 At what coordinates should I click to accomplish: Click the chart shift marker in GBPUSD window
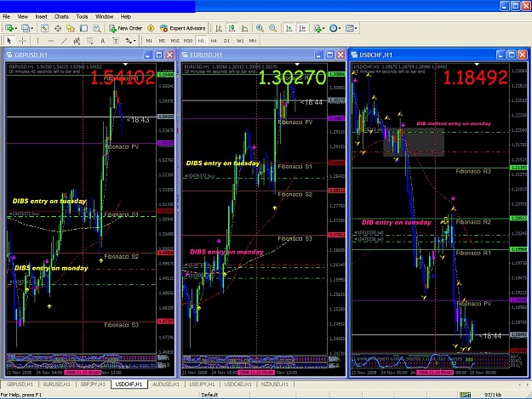coord(125,64)
